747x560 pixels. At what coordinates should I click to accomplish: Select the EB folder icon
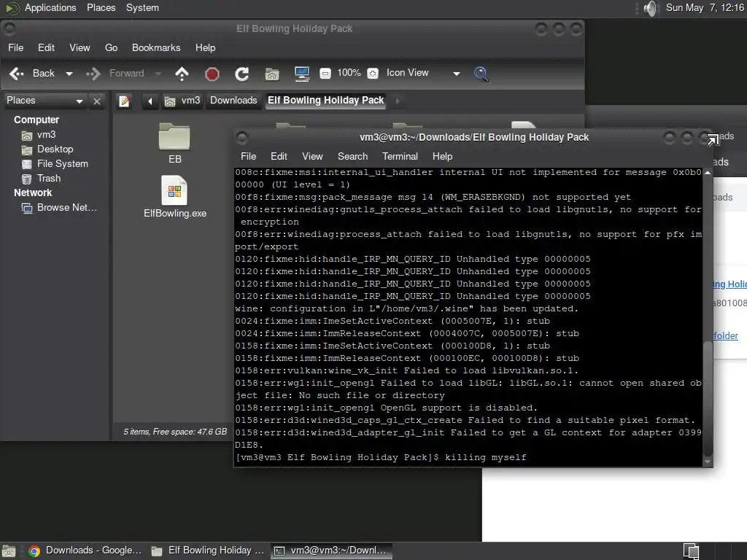(174, 144)
